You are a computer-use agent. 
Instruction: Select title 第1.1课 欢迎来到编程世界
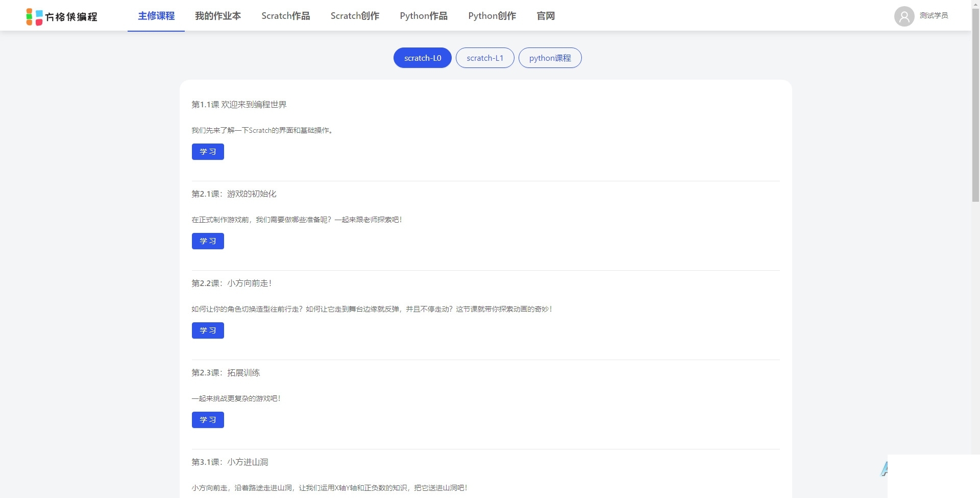coord(239,105)
